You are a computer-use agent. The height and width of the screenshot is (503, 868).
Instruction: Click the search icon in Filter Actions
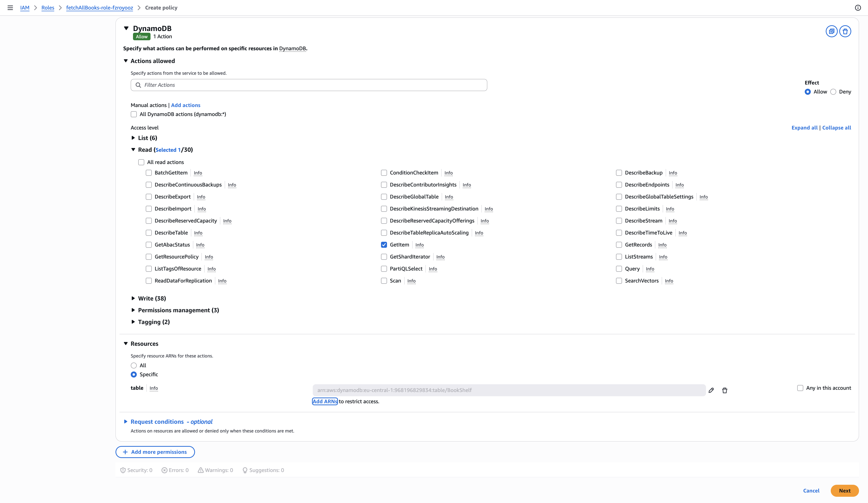138,85
